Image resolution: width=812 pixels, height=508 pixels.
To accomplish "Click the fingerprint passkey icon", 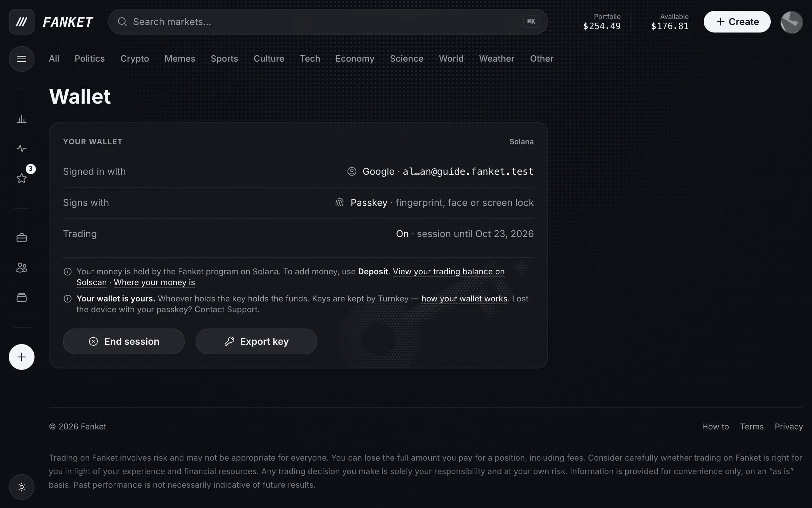I will (x=339, y=203).
